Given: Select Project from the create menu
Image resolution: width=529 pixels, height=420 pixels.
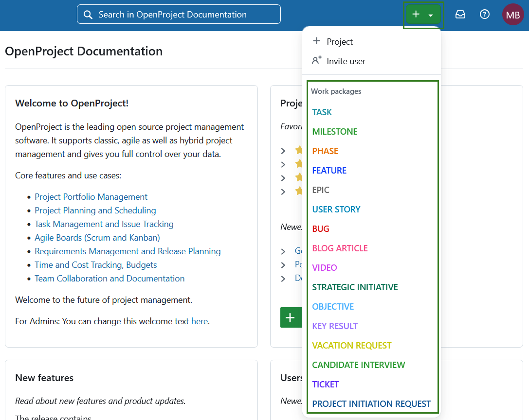Looking at the screenshot, I should click(340, 41).
